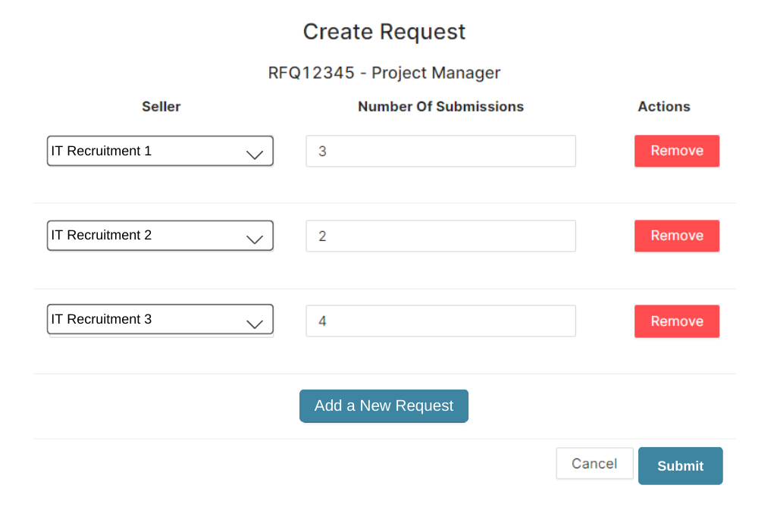Remove the IT Recruitment 3 row
Viewport: 774px width, 532px height.
[677, 321]
